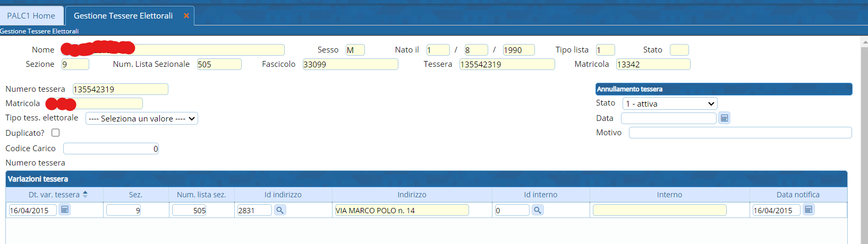This screenshot has height=244, width=868.
Task: Open Tipo tess. elettorale dropdown
Action: tap(141, 119)
